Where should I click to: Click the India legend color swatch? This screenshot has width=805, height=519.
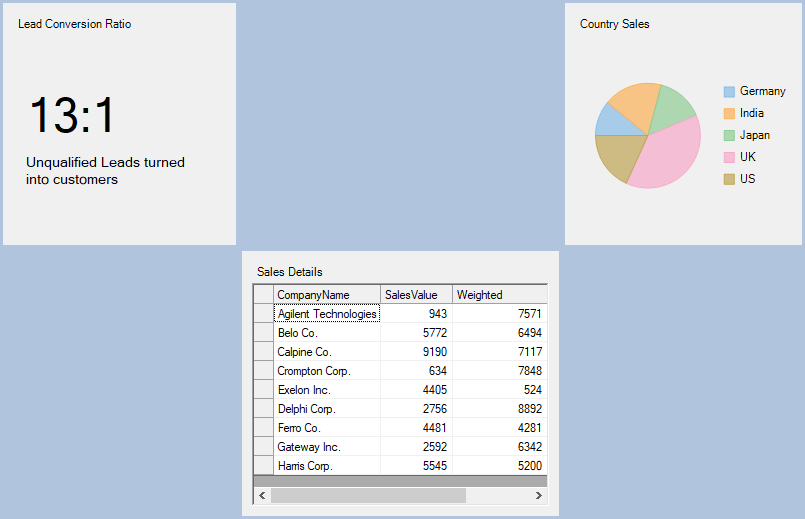(729, 114)
